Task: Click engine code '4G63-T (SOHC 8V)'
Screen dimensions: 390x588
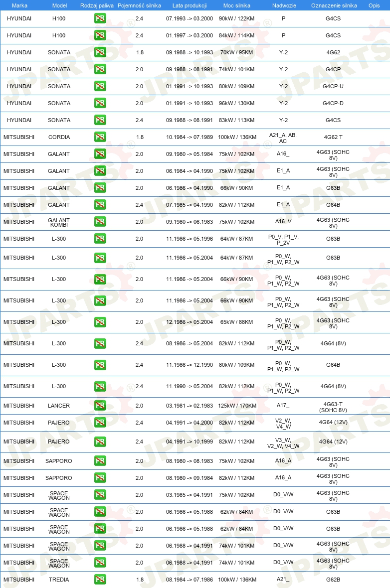Action: 333,407
